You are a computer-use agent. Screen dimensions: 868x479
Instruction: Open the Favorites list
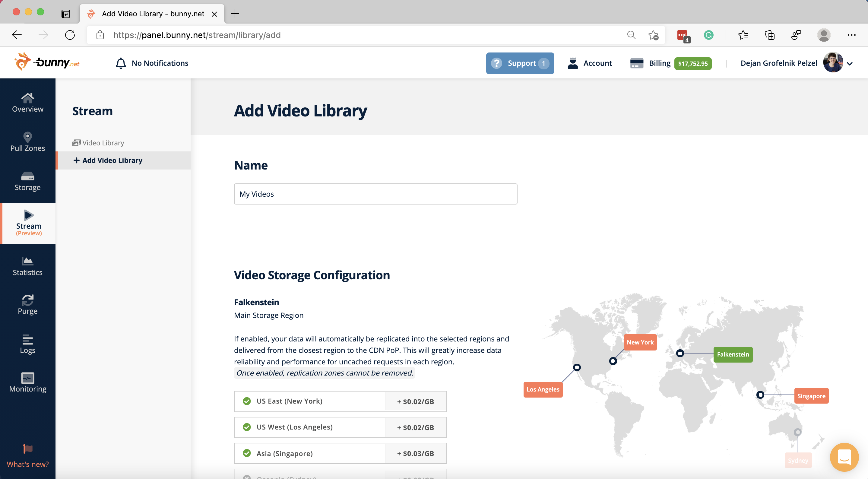743,35
